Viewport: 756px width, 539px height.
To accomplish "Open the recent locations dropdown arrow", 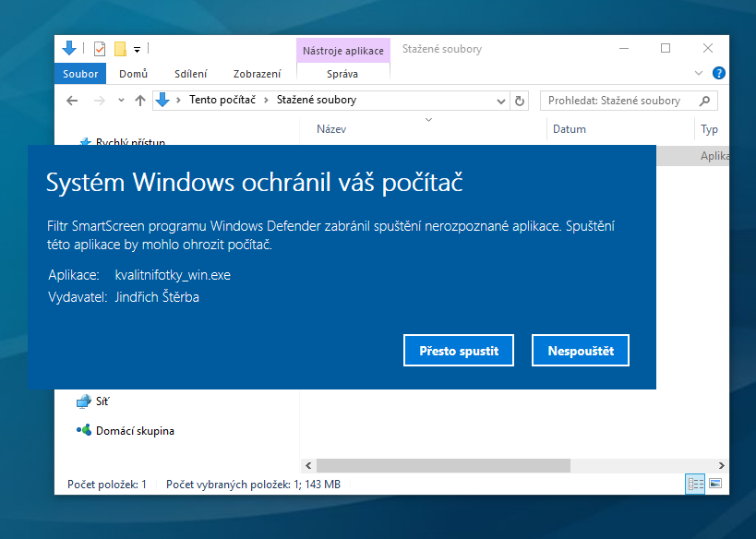I will [x=121, y=101].
